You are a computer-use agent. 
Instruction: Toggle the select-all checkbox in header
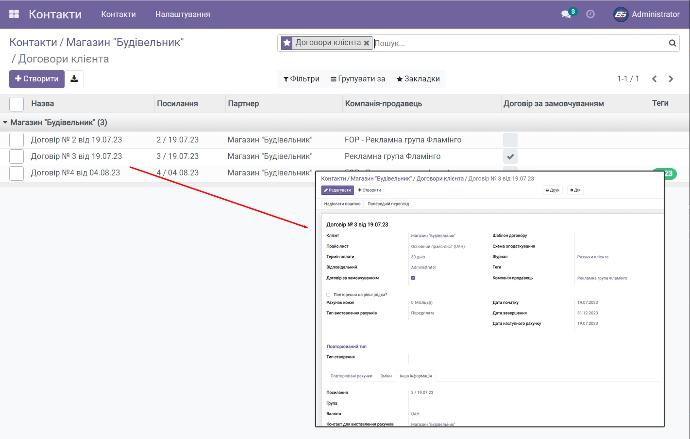click(x=16, y=103)
